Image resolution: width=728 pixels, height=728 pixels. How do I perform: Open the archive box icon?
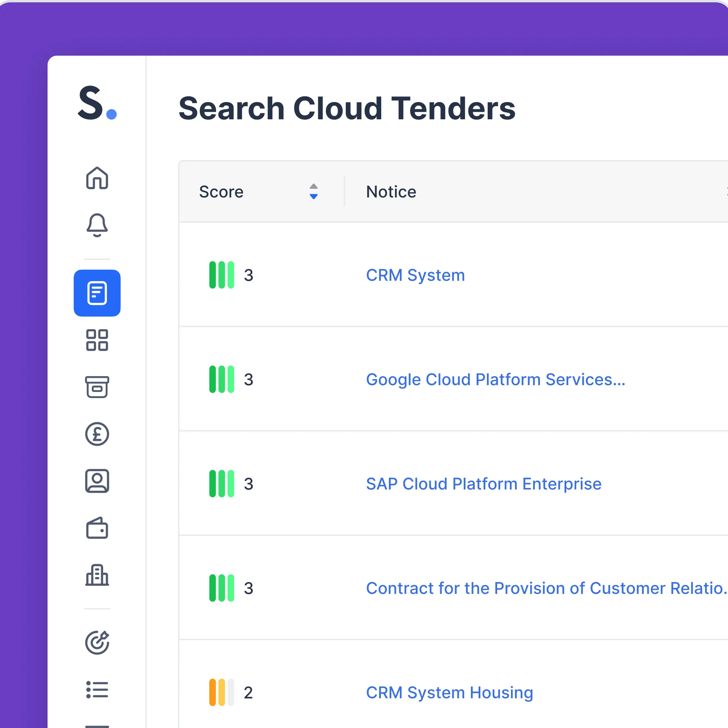click(x=97, y=387)
